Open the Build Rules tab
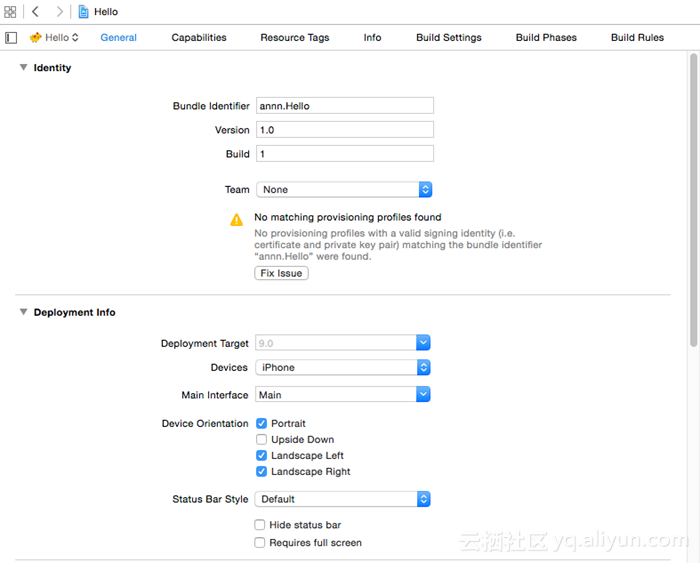The image size is (700, 563). (637, 38)
